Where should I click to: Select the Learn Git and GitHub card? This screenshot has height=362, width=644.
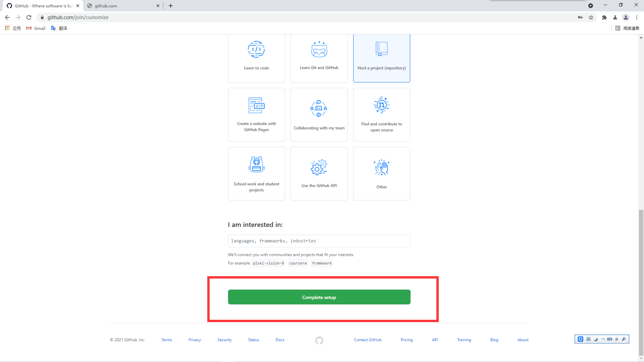coord(319,58)
